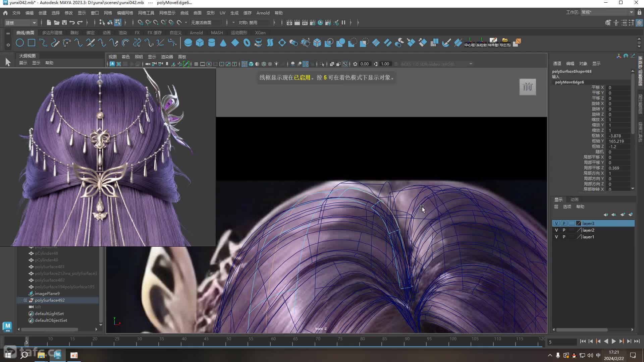Click the new scene file icon
The width and height of the screenshot is (644, 362).
pyautogui.click(x=49, y=22)
